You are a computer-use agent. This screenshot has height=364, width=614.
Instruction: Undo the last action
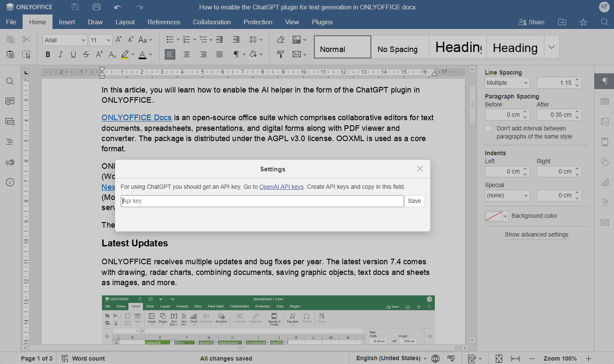tap(118, 7)
